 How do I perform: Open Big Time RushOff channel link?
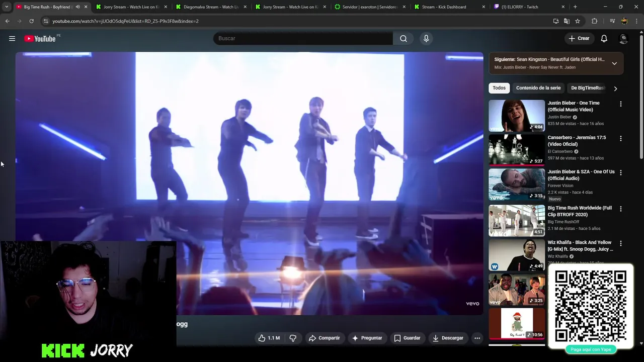(x=563, y=222)
